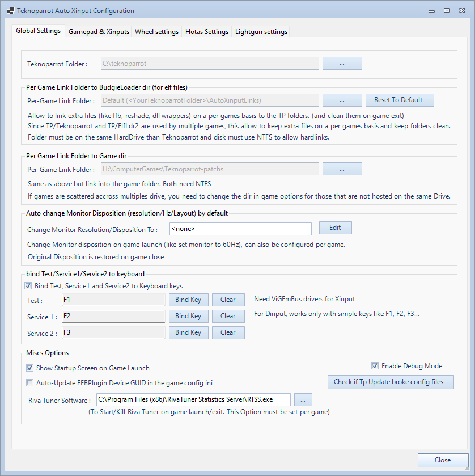The width and height of the screenshot is (475, 476).
Task: Toggle Show Startup Screen on Game Launch
Action: [x=29, y=368]
